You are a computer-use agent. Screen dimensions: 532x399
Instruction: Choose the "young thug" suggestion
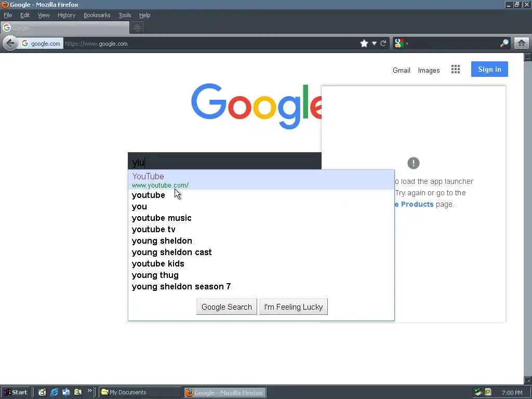point(261,275)
